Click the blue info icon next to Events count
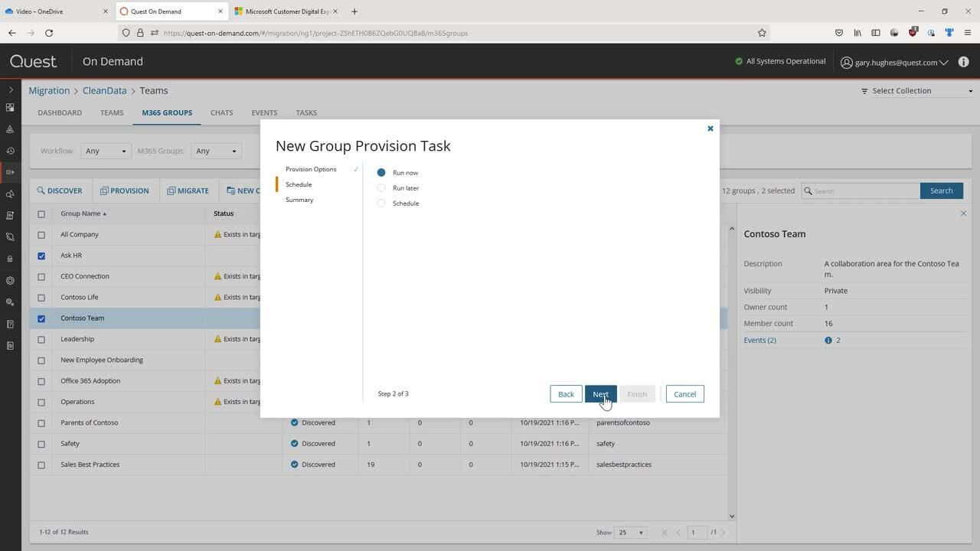The width and height of the screenshot is (980, 551). click(x=828, y=340)
